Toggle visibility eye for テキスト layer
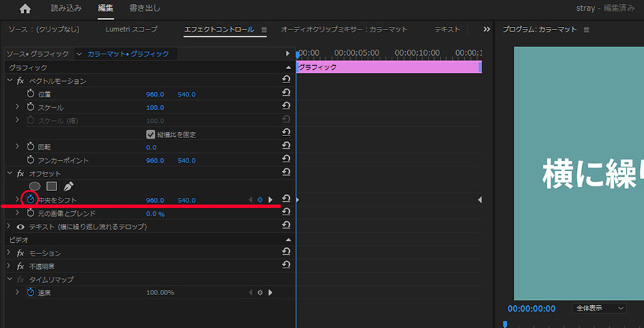 20,227
